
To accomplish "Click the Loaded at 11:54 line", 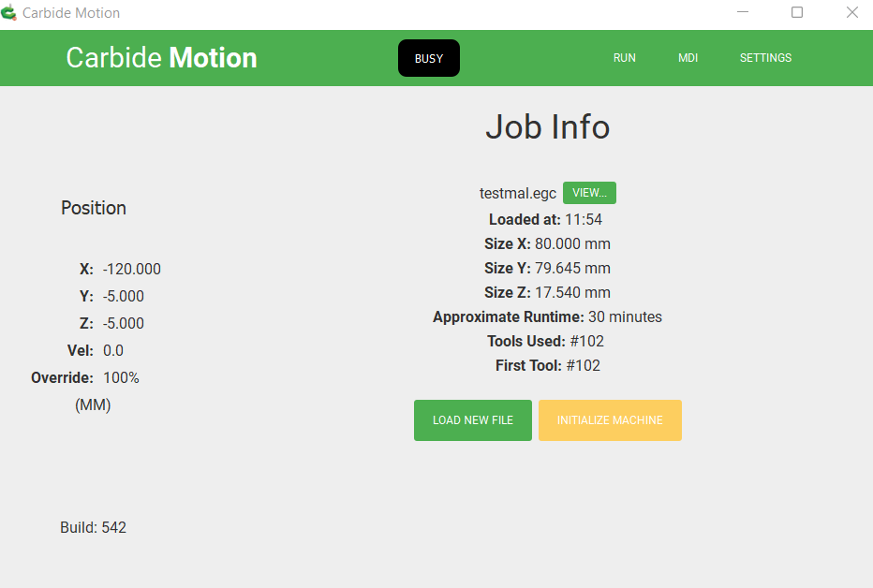I will point(545,219).
